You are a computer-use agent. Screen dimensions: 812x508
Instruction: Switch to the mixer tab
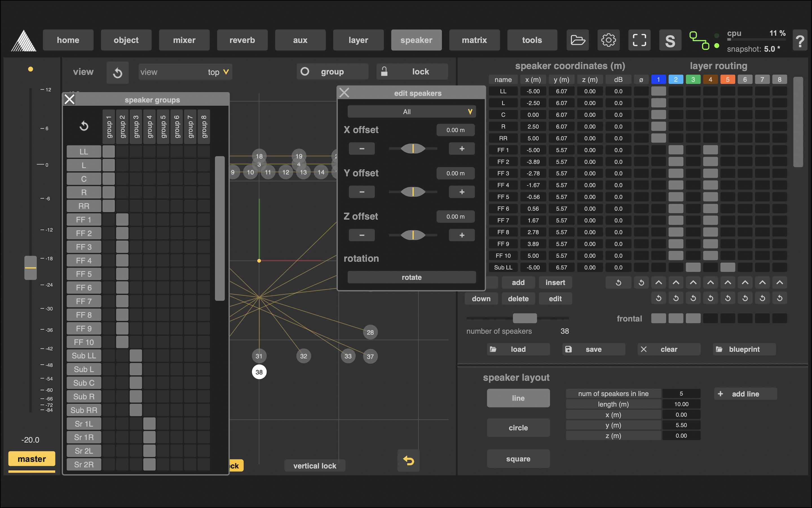click(x=184, y=40)
